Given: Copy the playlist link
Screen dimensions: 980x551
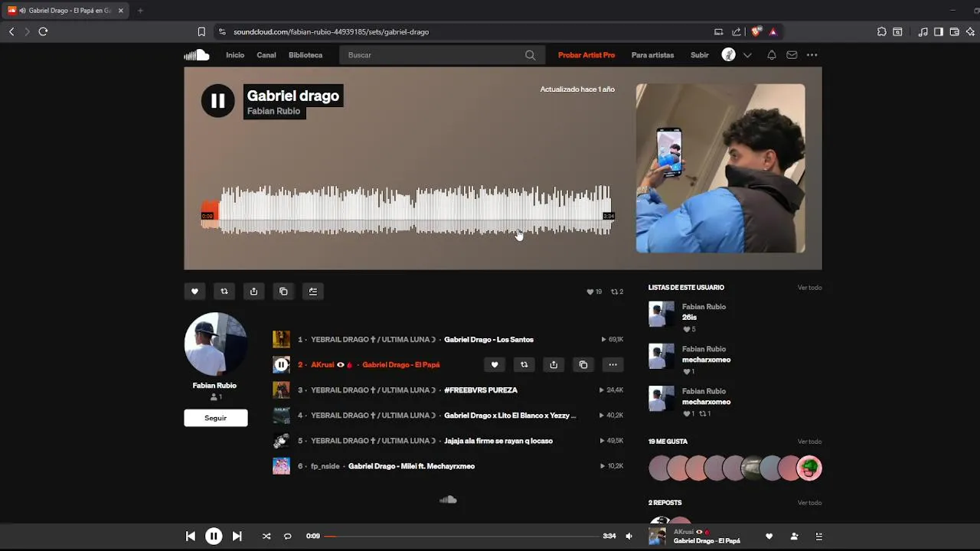Looking at the screenshot, I should tap(283, 292).
